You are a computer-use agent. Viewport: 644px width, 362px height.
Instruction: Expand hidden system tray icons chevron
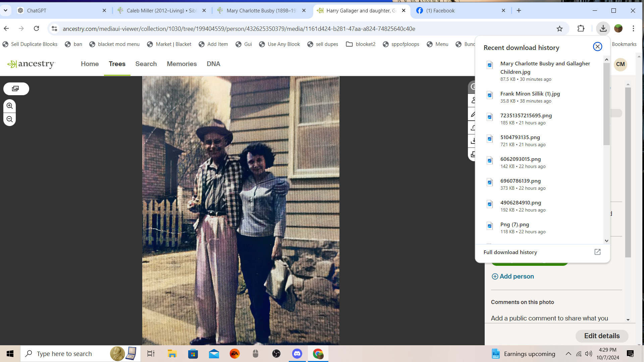pyautogui.click(x=568, y=354)
